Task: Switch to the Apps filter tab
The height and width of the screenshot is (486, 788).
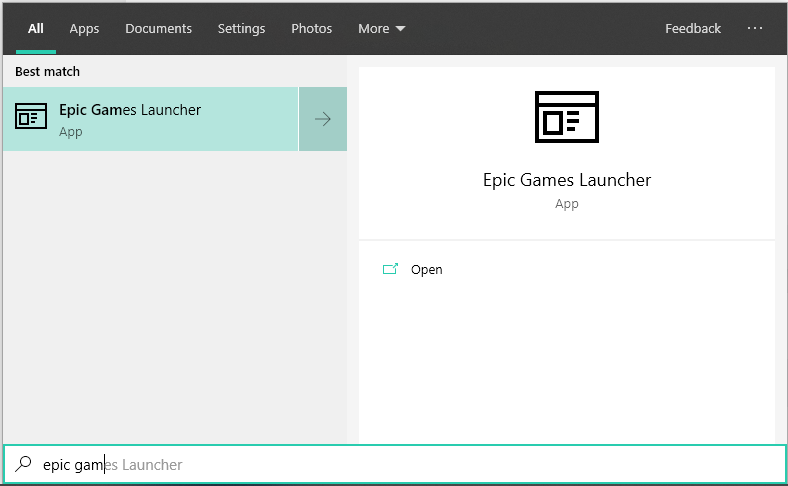Action: (84, 29)
